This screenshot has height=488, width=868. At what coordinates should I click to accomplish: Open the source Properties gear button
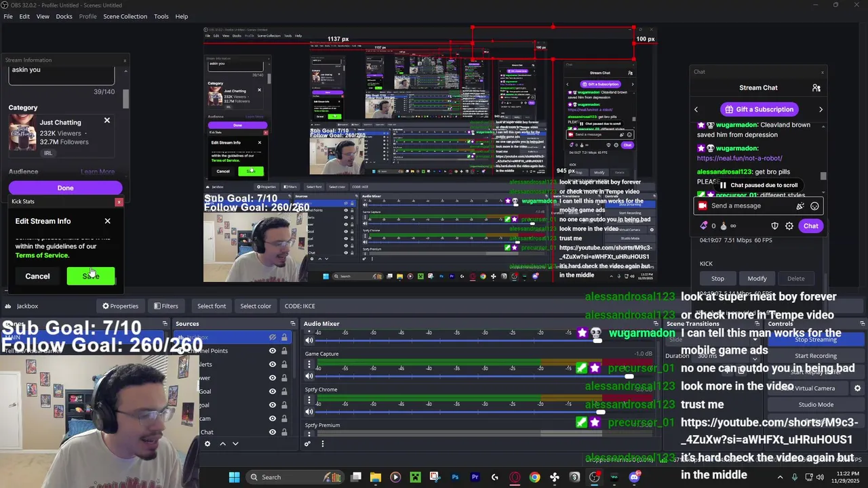[120, 306]
